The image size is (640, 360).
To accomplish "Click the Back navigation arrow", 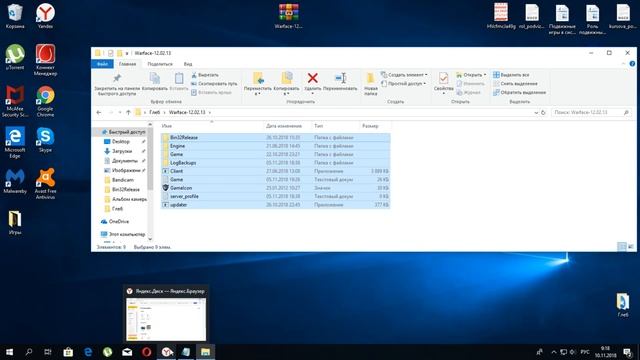I will click(99, 112).
